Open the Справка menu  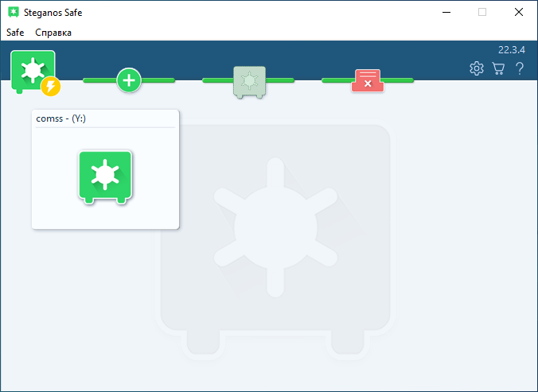tap(53, 33)
